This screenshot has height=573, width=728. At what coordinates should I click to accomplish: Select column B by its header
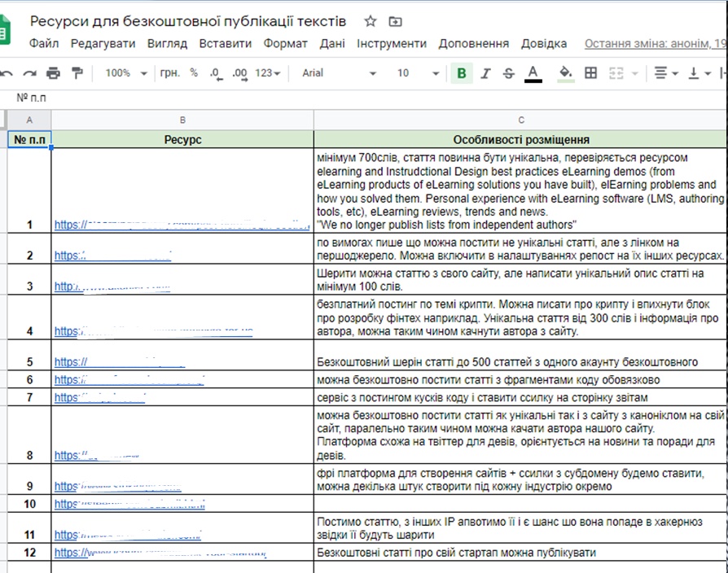tap(182, 120)
